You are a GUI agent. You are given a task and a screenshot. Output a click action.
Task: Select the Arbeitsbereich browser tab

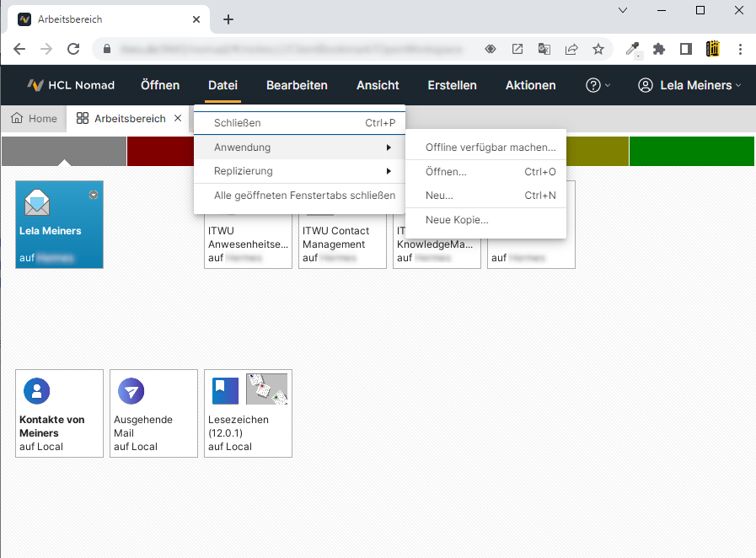pyautogui.click(x=110, y=19)
